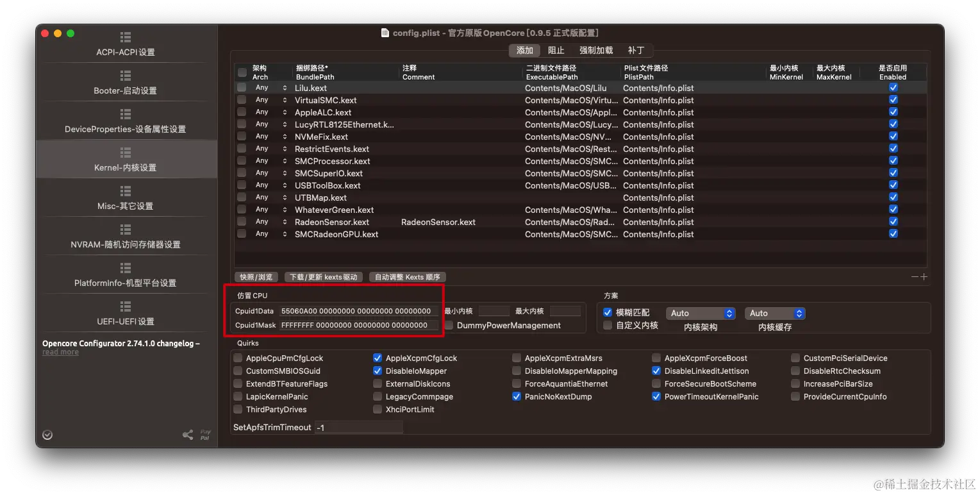Screen dimensions: 980x495
Task: Open the Arch selector for SMCSuperIO.kext
Action: [270, 173]
